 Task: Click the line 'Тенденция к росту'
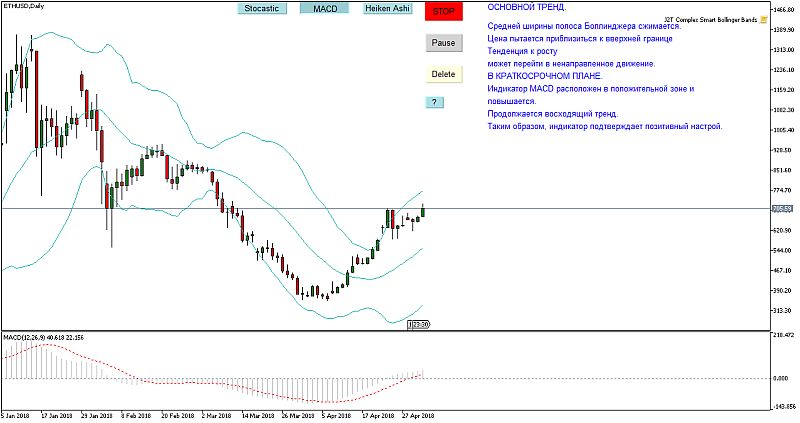tap(522, 51)
